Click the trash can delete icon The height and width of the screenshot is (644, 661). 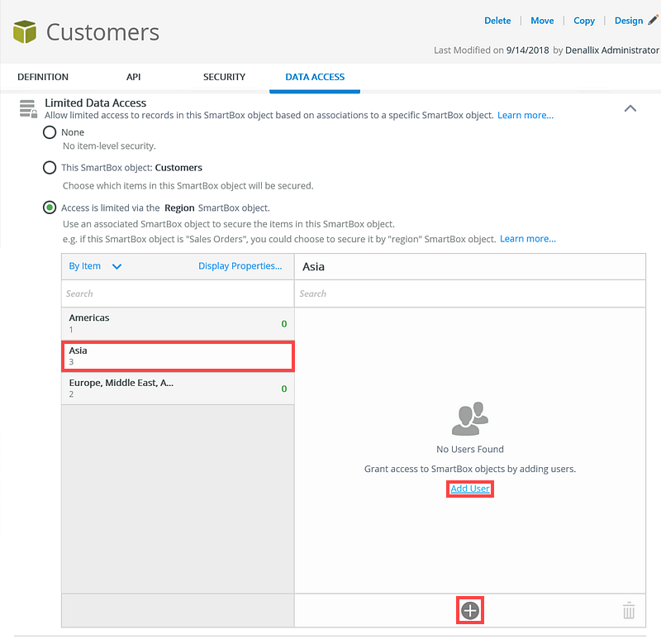tap(629, 611)
